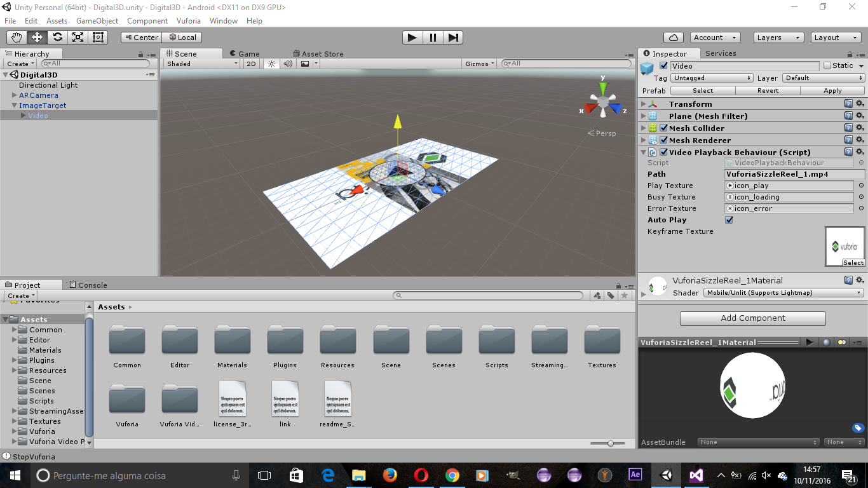The width and height of the screenshot is (868, 488).
Task: Open the Layers dropdown
Action: coord(779,37)
